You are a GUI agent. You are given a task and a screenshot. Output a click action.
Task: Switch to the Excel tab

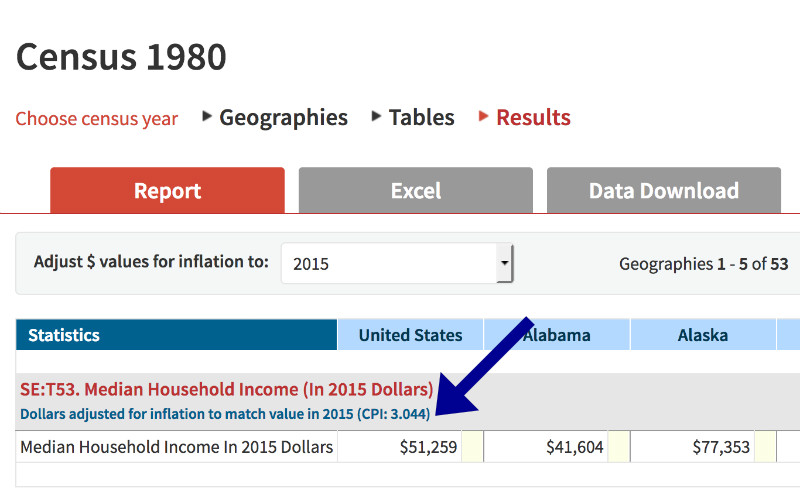(416, 190)
